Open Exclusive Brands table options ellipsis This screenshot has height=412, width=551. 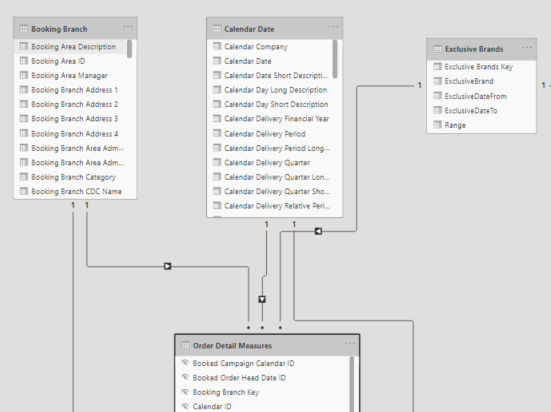click(527, 48)
